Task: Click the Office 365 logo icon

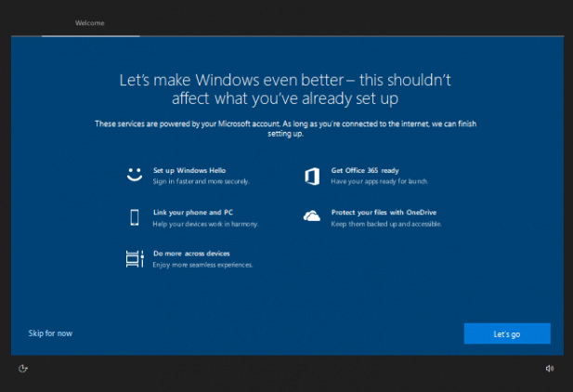Action: click(x=312, y=176)
